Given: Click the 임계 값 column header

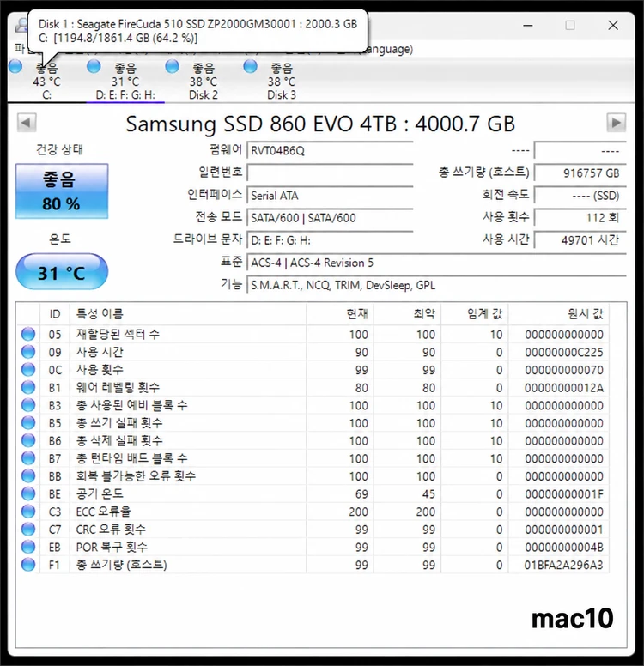Looking at the screenshot, I should pos(474,314).
